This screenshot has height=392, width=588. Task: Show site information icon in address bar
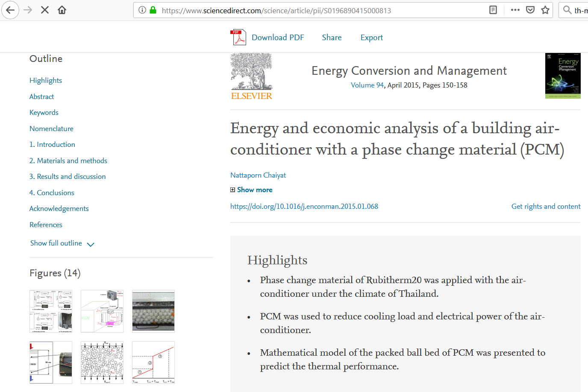[142, 10]
